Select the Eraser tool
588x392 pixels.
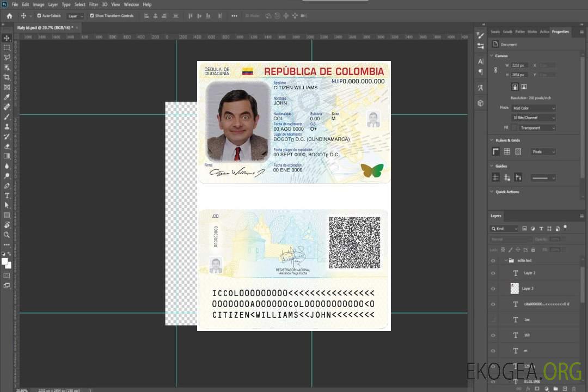pos(7,146)
